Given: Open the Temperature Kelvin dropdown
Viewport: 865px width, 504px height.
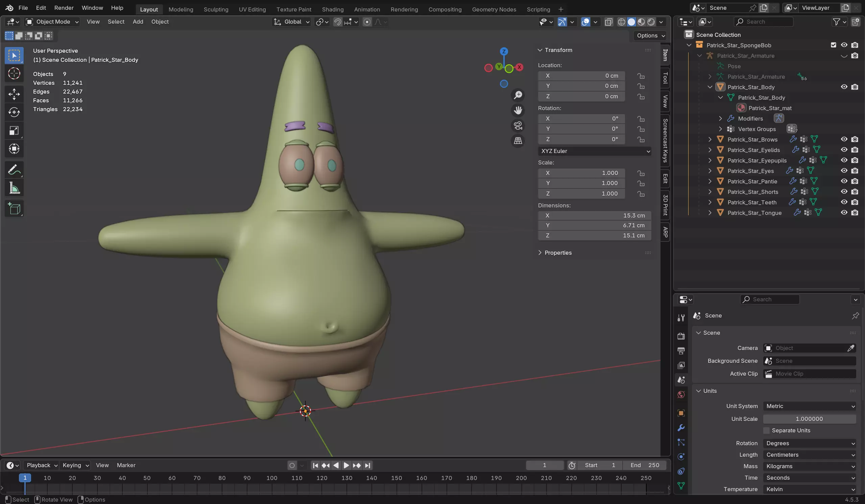Looking at the screenshot, I should [809, 489].
